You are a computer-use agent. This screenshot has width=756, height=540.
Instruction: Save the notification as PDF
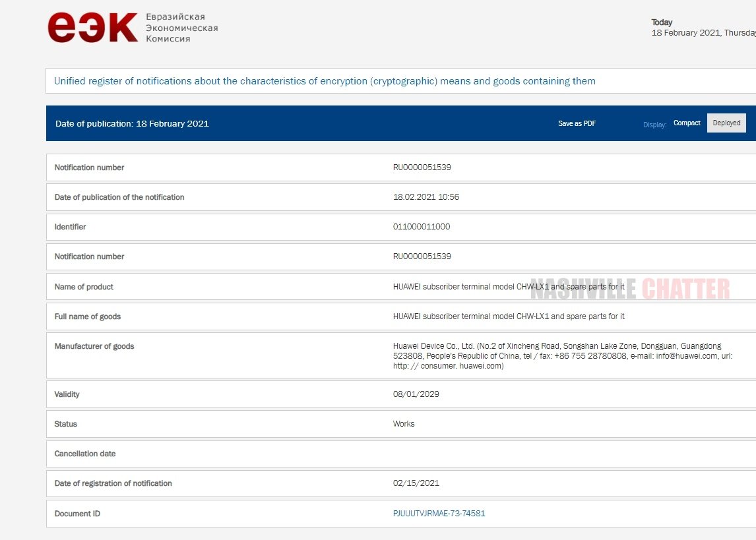(577, 123)
